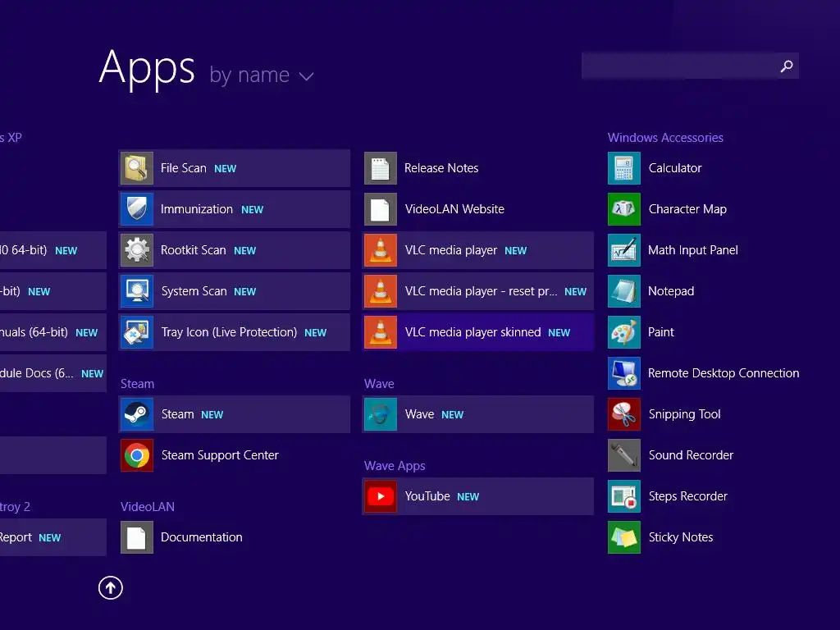Open Tray Icon (Live Protection) icon
The image size is (840, 630).
point(137,332)
